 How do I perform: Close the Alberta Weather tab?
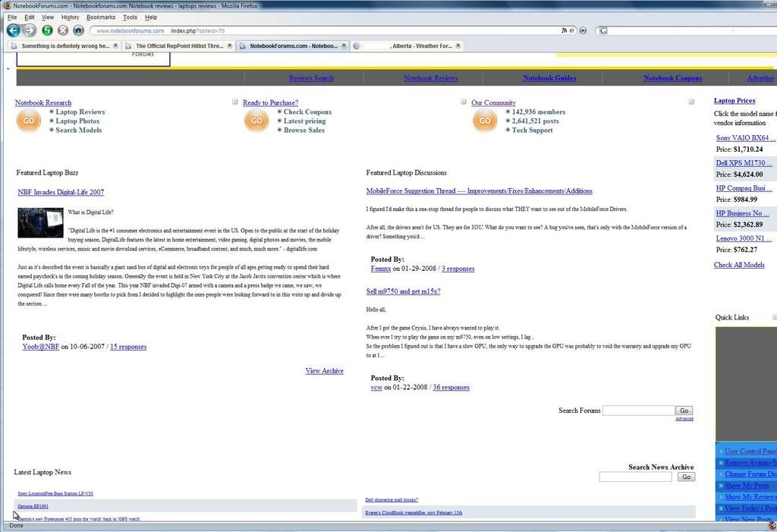[x=458, y=46]
